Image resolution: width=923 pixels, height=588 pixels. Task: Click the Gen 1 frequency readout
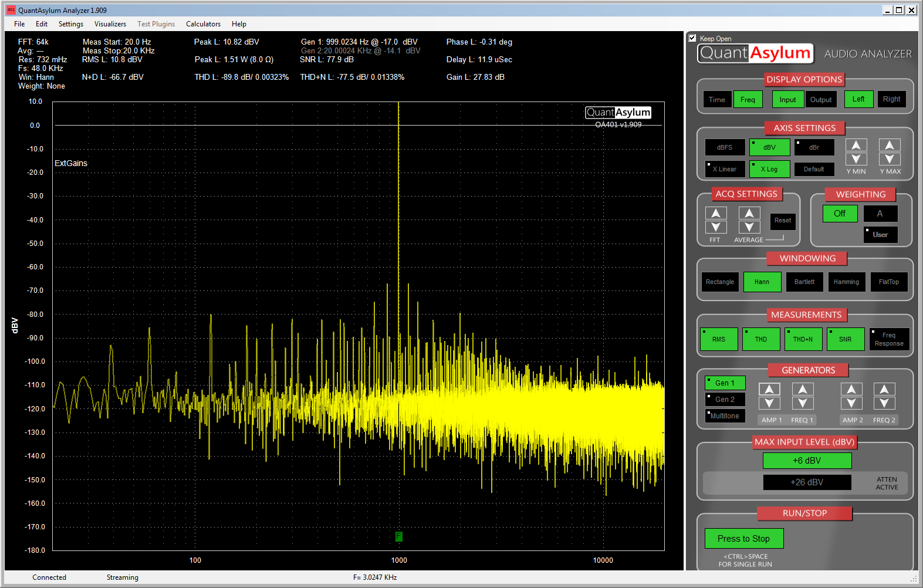[359, 42]
